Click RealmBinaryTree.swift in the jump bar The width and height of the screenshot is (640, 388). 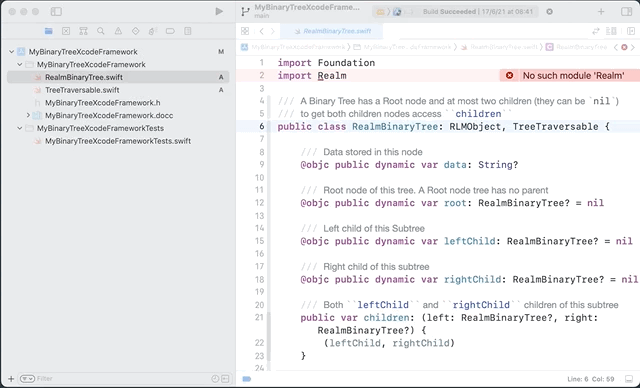tap(500, 47)
